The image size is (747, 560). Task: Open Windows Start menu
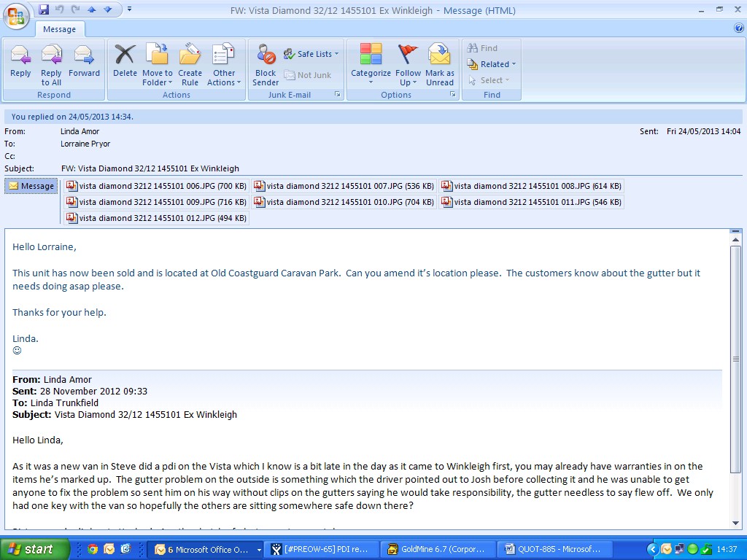pos(34,550)
